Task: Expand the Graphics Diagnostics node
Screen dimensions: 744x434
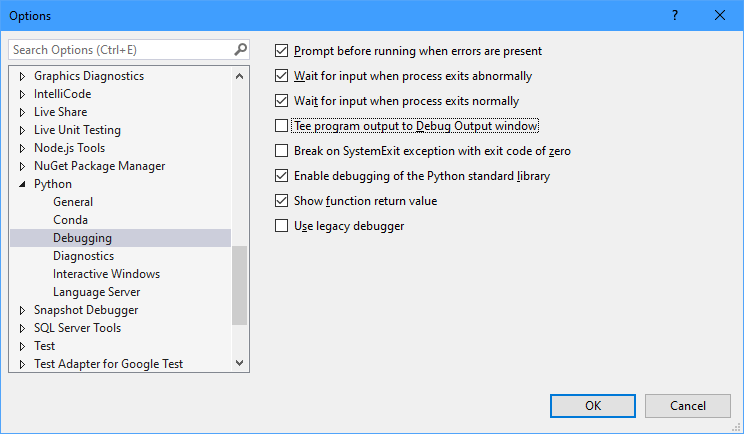Action: click(x=22, y=76)
